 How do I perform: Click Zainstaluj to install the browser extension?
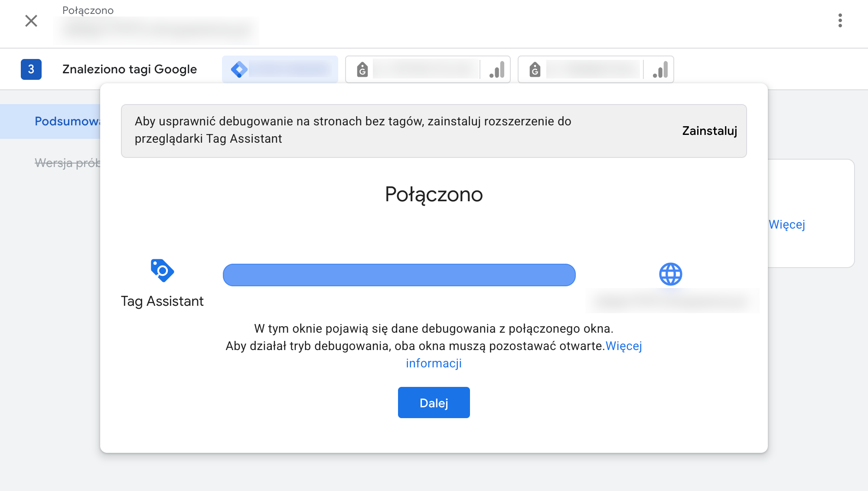point(709,131)
